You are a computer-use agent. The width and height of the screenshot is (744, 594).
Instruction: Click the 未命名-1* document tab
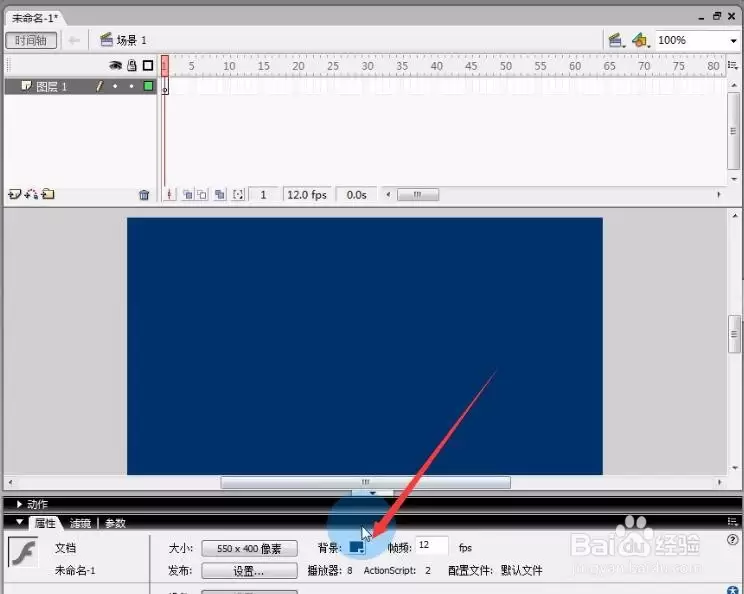point(35,18)
